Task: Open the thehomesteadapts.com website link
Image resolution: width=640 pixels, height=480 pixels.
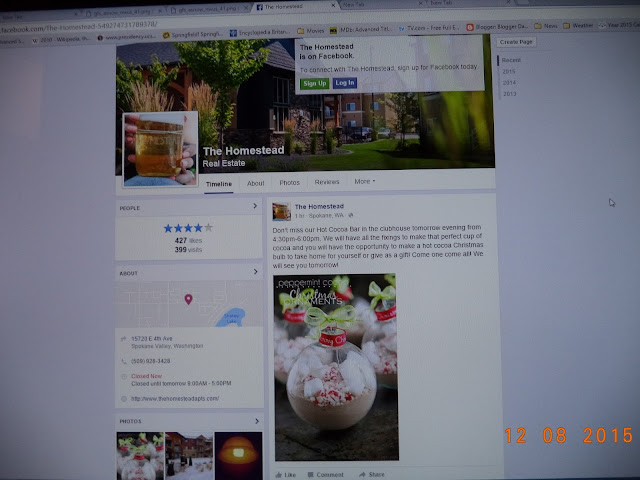Action: [175, 398]
